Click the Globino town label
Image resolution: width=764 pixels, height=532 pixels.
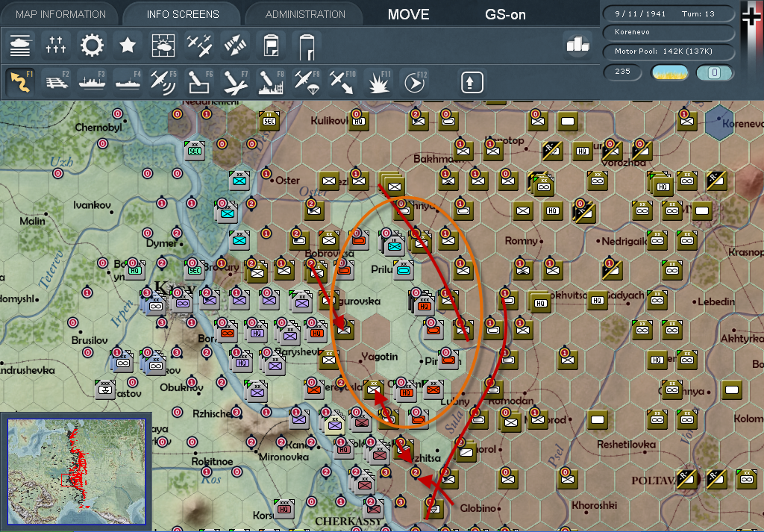478,508
